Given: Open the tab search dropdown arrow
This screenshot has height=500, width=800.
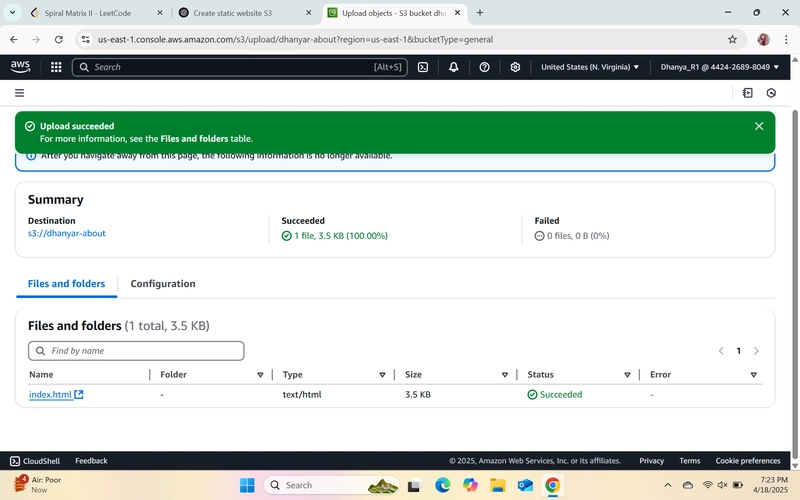Looking at the screenshot, I should click(x=12, y=13).
